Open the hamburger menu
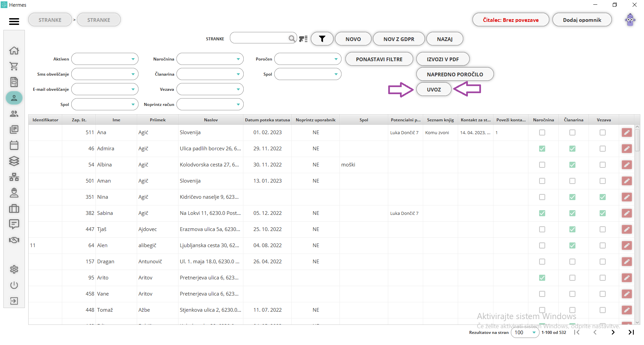The width and height of the screenshot is (644, 345). (14, 22)
